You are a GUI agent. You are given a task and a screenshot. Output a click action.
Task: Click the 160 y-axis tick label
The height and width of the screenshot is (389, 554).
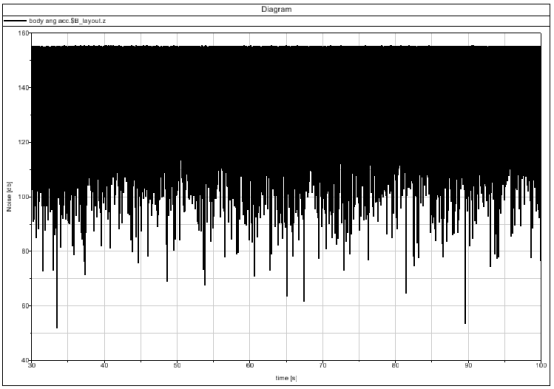click(x=23, y=33)
